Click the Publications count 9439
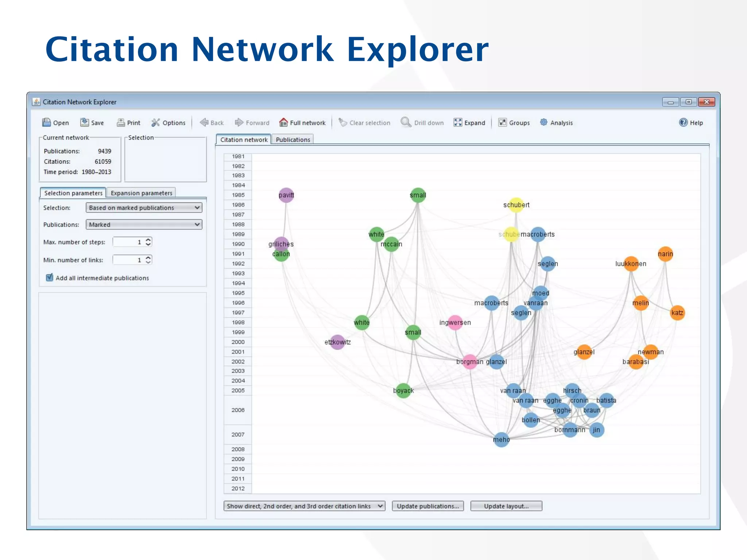Image resolution: width=747 pixels, height=560 pixels. tap(104, 151)
